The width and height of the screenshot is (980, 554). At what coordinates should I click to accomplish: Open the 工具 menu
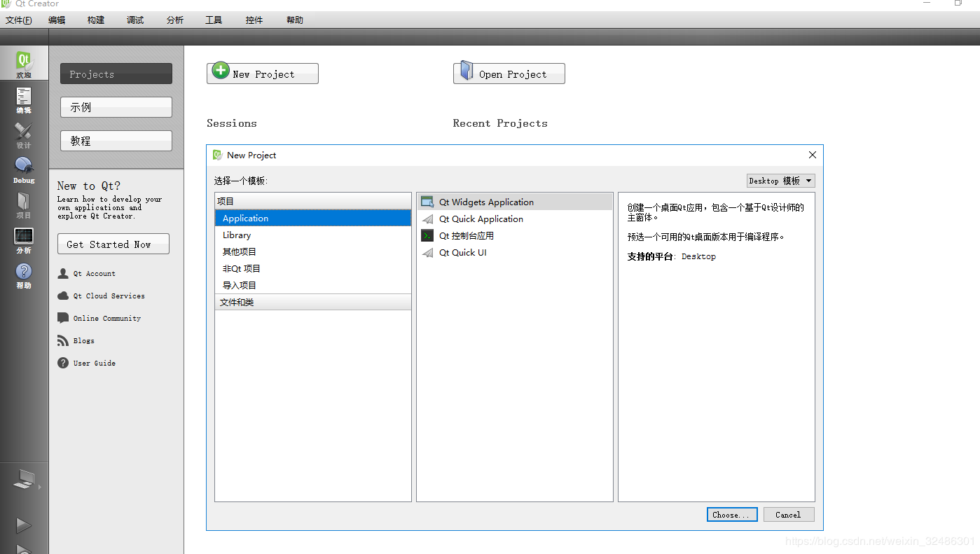tap(214, 20)
